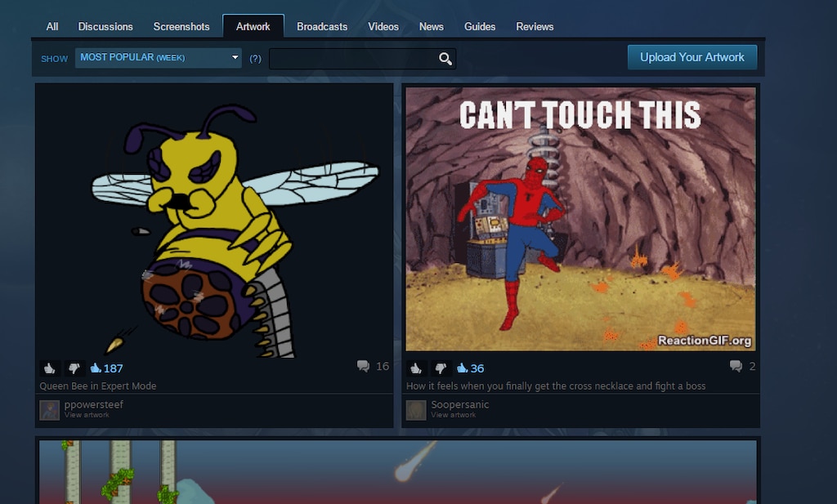Screen dimensions: 837x504
Task: Click the 2 comments count
Action: tap(752, 366)
